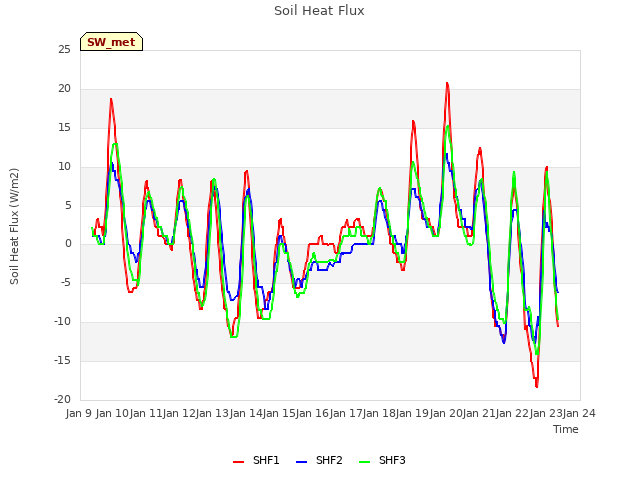Viewport: 640px width, 480px height.
Task: Click the -20 y-axis tick label
Action: click(63, 400)
